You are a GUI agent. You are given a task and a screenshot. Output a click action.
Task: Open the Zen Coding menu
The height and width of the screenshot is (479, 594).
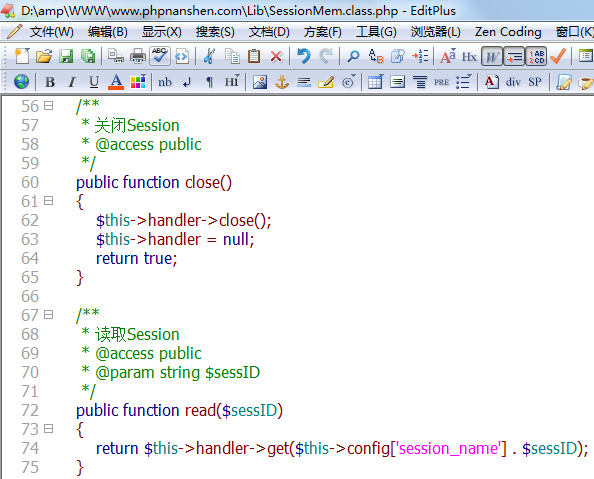(508, 32)
